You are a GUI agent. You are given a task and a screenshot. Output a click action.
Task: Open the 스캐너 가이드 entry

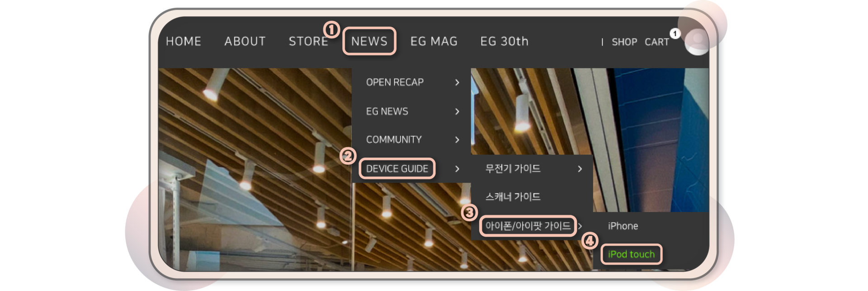513,197
